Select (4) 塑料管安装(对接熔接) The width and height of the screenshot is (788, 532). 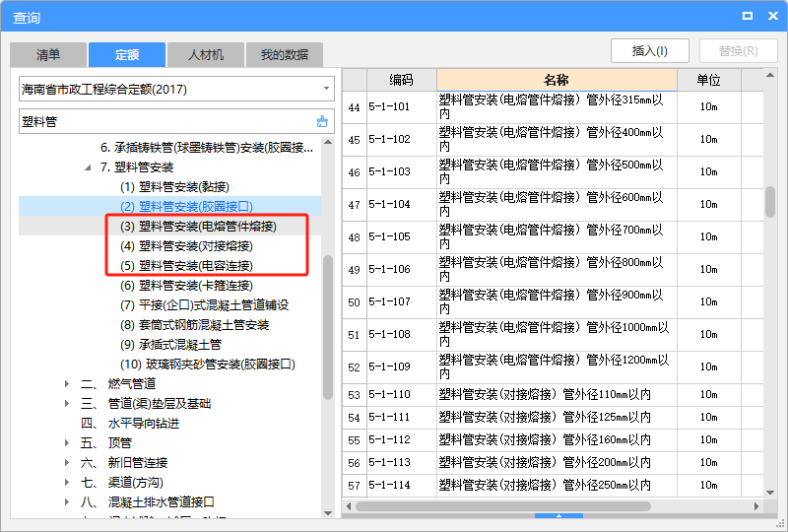point(186,246)
